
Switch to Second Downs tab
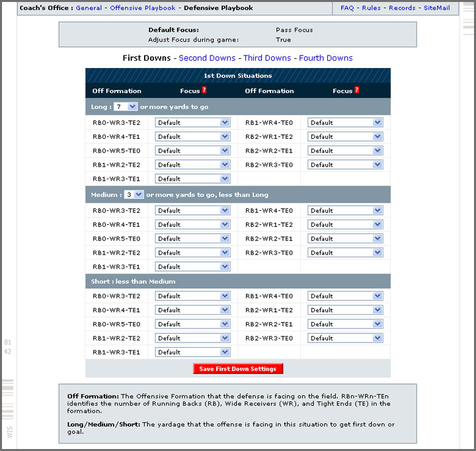(x=207, y=58)
